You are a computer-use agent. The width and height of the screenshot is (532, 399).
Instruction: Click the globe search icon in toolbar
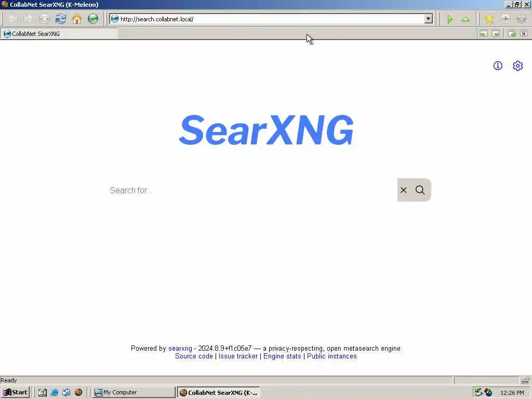[93, 19]
